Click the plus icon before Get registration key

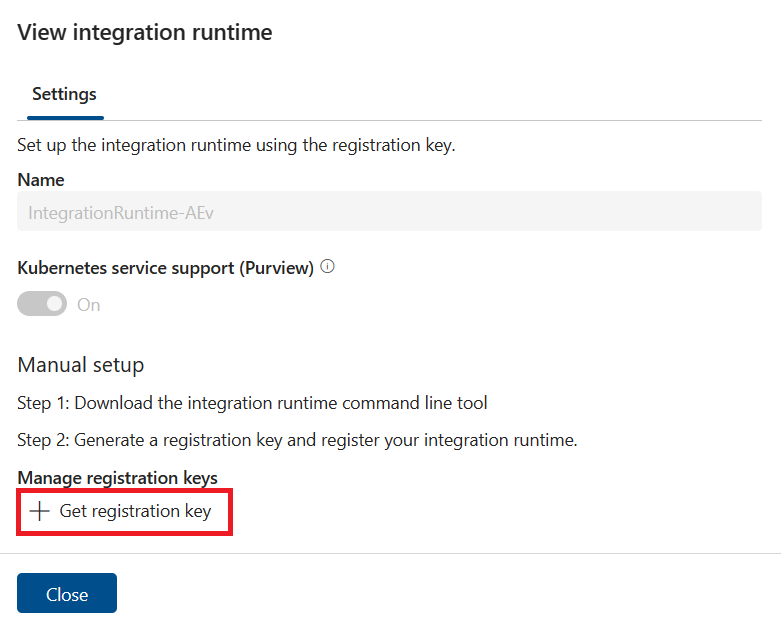39,511
